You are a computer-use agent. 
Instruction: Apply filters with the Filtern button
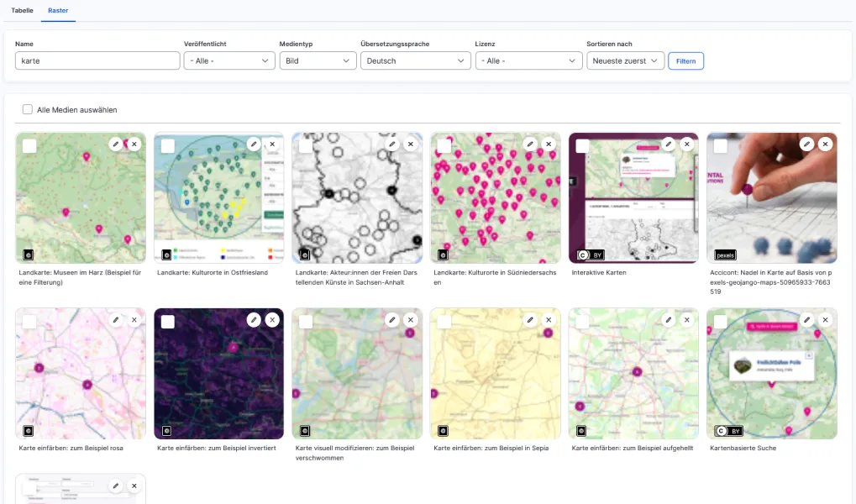pos(685,60)
